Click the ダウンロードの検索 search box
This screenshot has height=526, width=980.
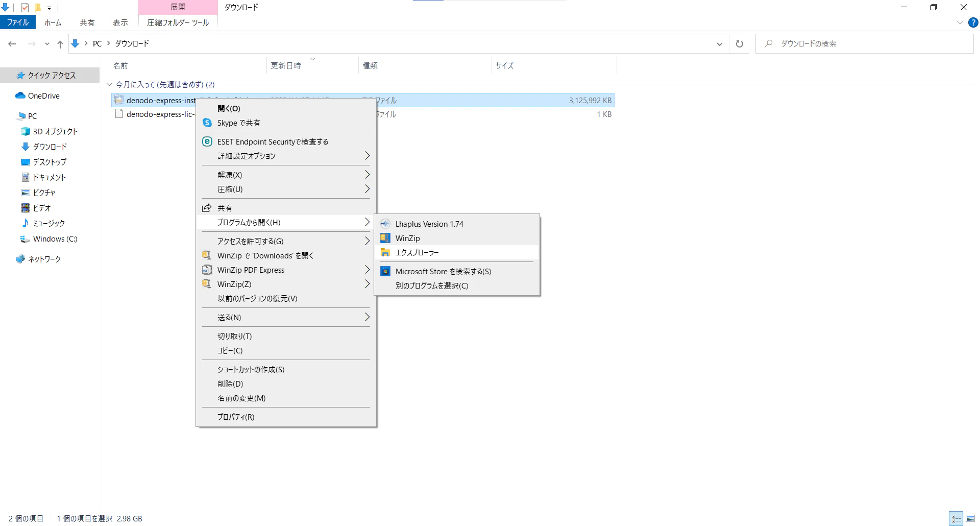coord(865,44)
